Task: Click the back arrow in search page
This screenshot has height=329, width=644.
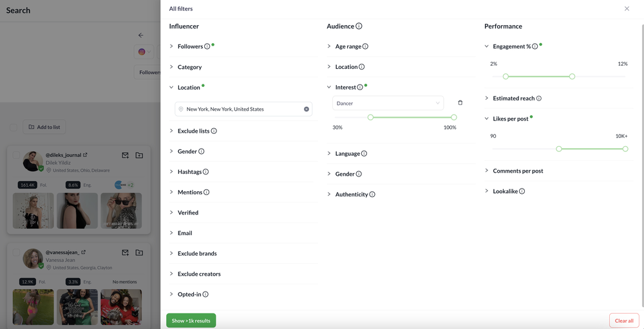Action: coord(141,35)
